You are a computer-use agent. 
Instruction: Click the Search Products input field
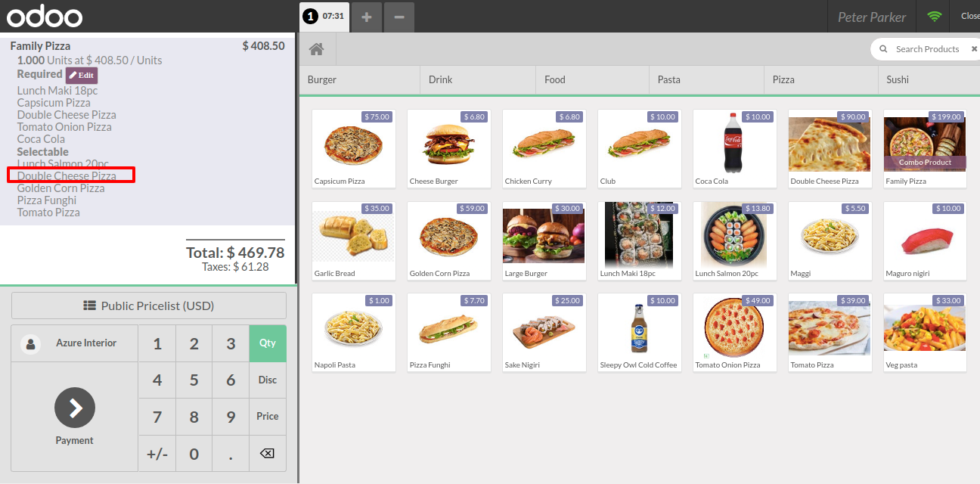click(927, 49)
